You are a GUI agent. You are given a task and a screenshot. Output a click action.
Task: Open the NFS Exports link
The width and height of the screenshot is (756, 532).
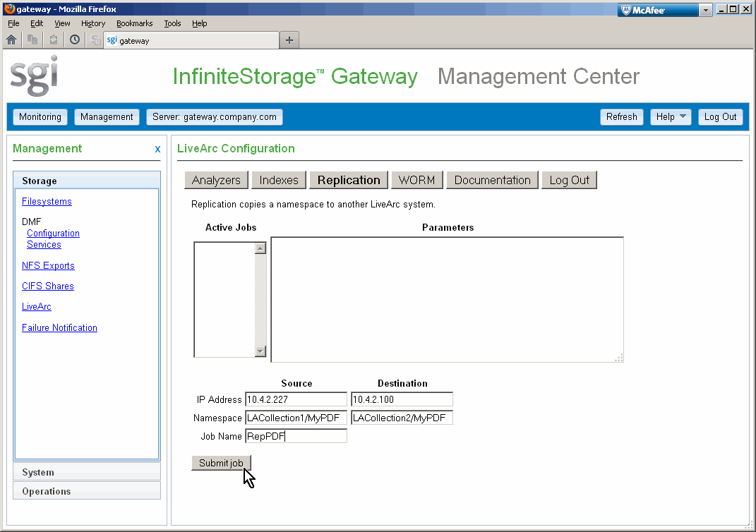[48, 265]
